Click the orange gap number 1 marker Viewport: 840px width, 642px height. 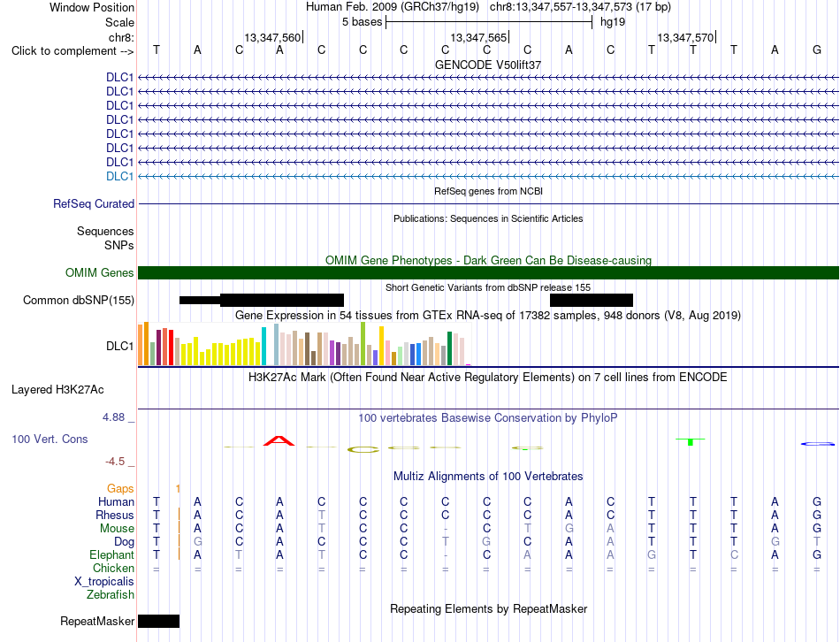click(178, 488)
